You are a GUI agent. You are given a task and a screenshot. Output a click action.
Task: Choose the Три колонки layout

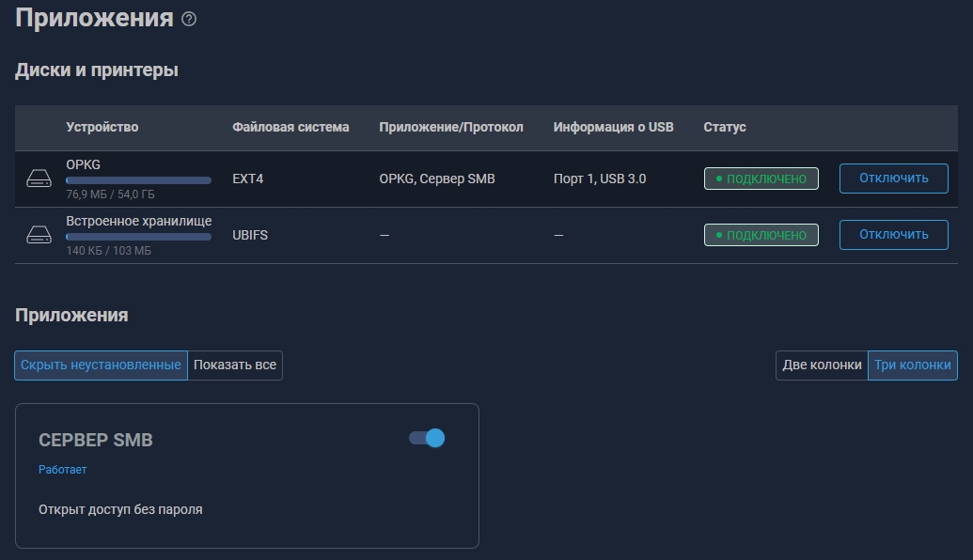(x=912, y=365)
